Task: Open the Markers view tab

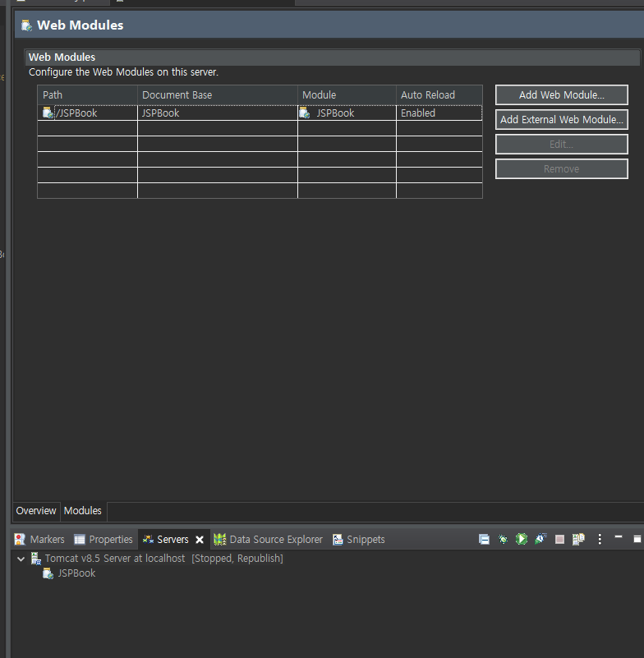Action: point(39,539)
